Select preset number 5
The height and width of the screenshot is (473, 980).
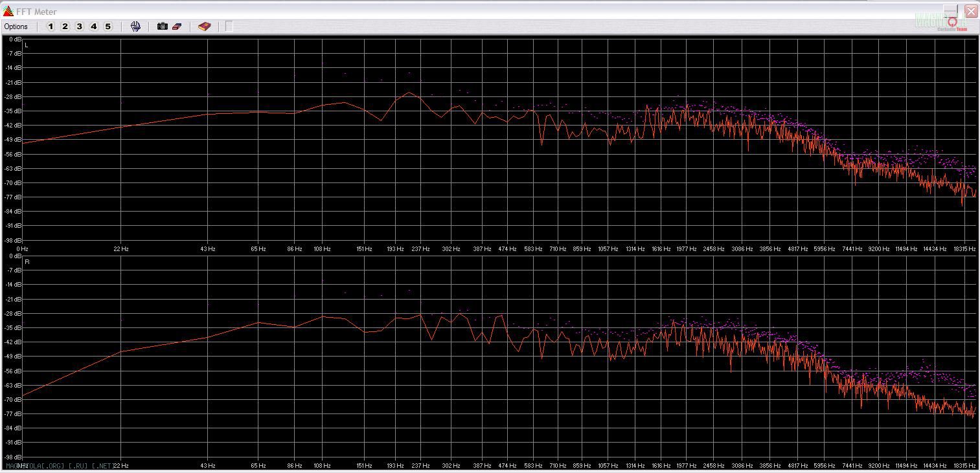click(x=108, y=27)
